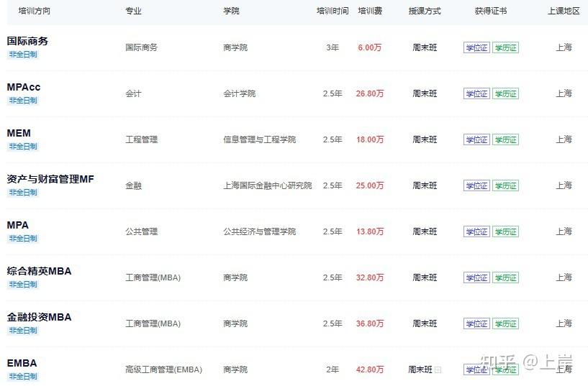Viewport: 588px width, 386px height.
Task: Open the MPAcc program title
Action: click(24, 87)
